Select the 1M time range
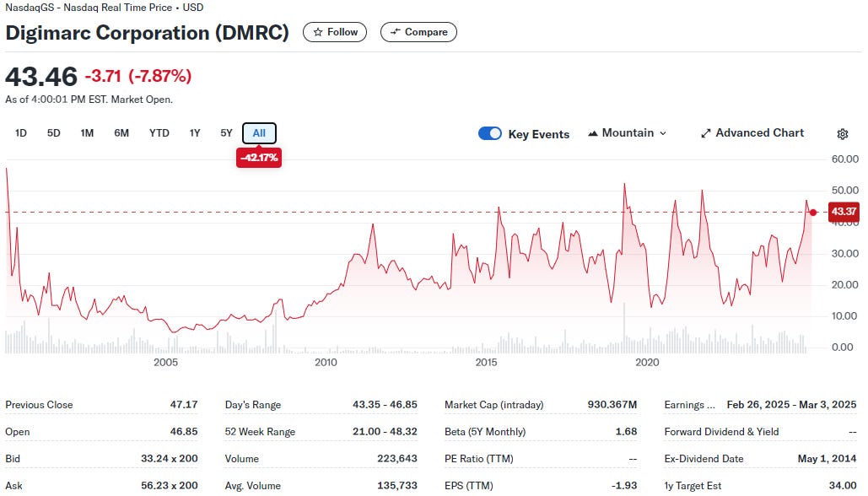 coord(87,133)
